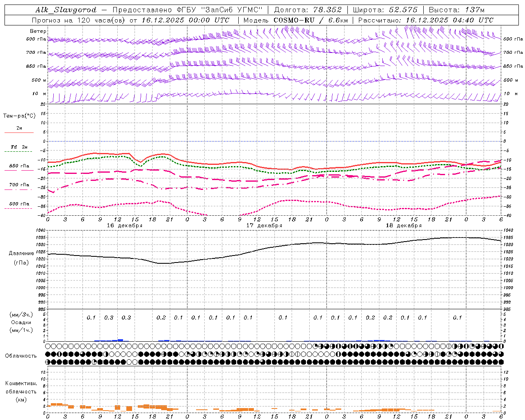Image resolution: width=525 pixels, height=420 pixels.
Task: Click the "(км)" unit under convective cloudiness
Action: coord(21,399)
